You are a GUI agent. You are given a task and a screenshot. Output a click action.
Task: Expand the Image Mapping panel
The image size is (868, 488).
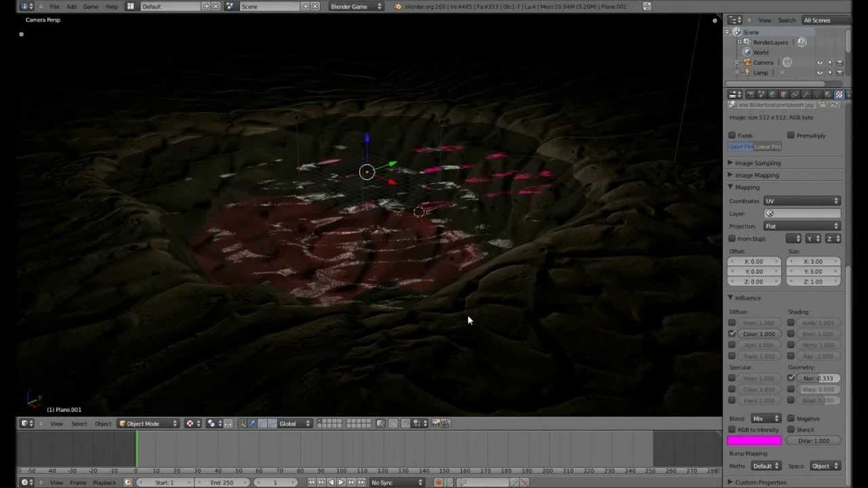tap(756, 176)
